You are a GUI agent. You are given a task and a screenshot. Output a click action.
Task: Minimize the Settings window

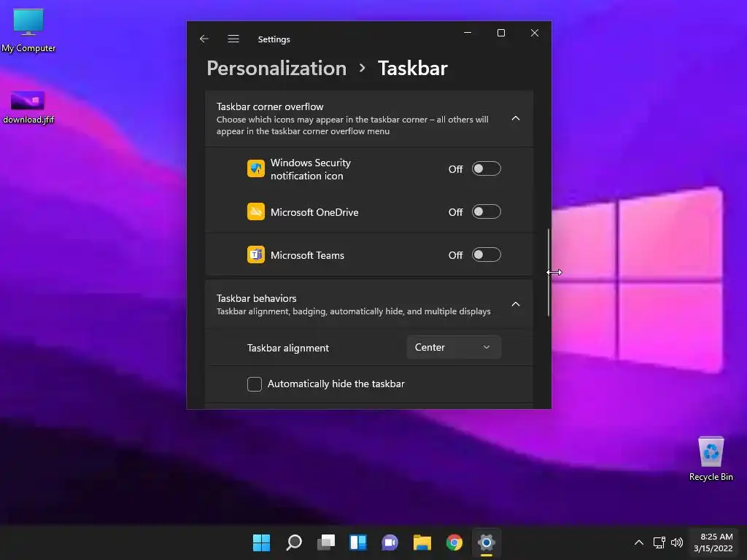[468, 33]
